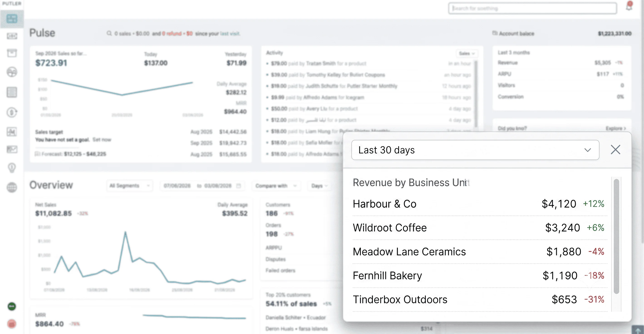Open the Time Machine graph sidebar icon
The width and height of the screenshot is (644, 334).
click(12, 150)
